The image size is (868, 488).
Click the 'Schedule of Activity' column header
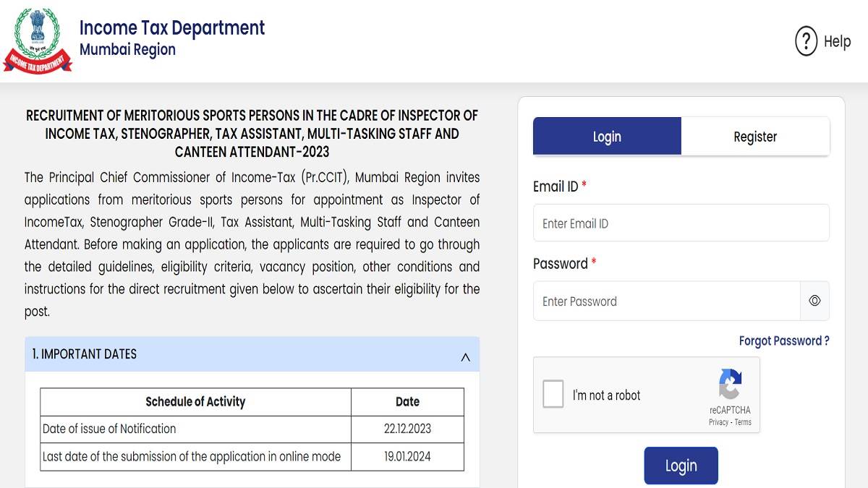(195, 402)
